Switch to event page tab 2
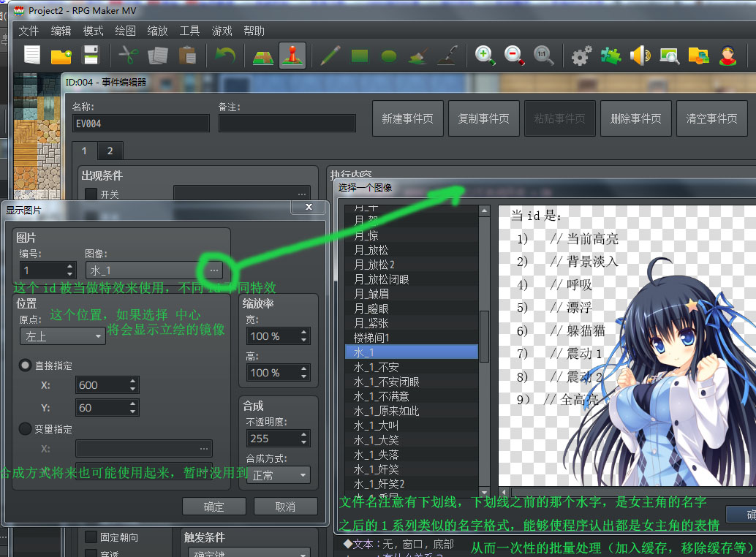Screen dimensions: 756x557 [110, 151]
